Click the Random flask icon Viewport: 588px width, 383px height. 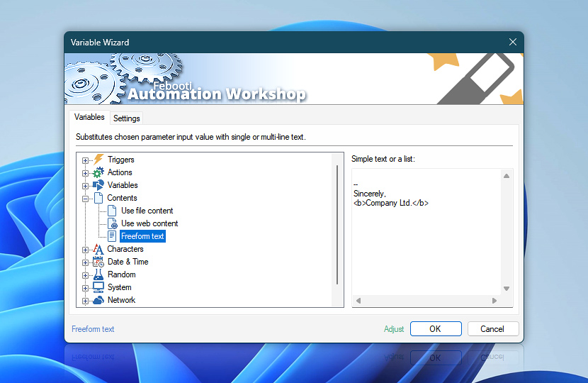coord(98,274)
